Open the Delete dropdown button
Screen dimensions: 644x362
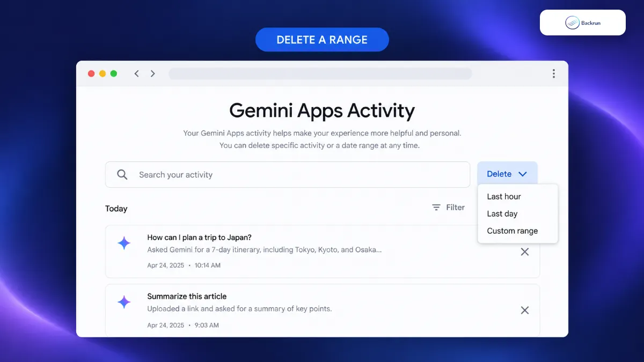(x=507, y=174)
